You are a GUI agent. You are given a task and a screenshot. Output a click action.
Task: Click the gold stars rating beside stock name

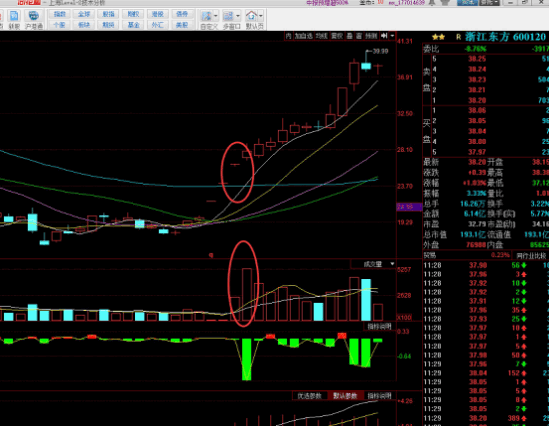pos(438,37)
